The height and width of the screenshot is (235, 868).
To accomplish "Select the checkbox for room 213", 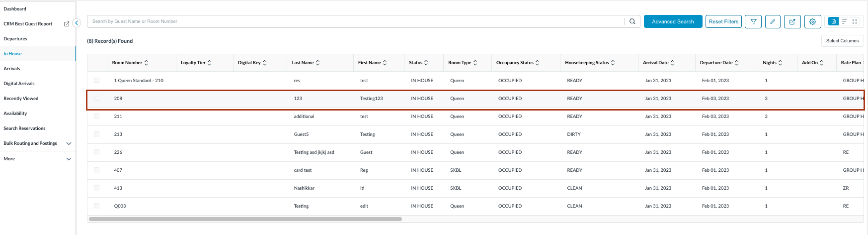I will [x=97, y=134].
